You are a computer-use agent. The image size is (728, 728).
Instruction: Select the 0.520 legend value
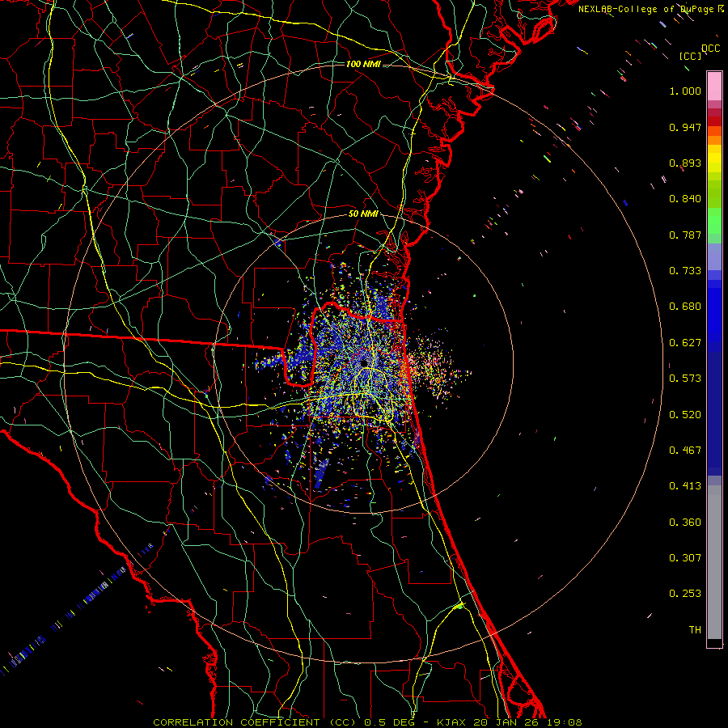pyautogui.click(x=685, y=415)
